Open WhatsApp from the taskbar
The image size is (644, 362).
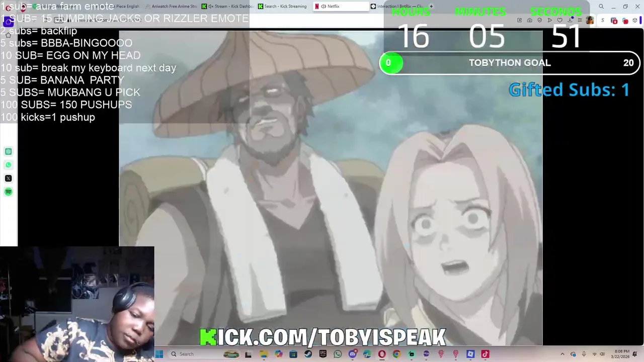pos(338,354)
